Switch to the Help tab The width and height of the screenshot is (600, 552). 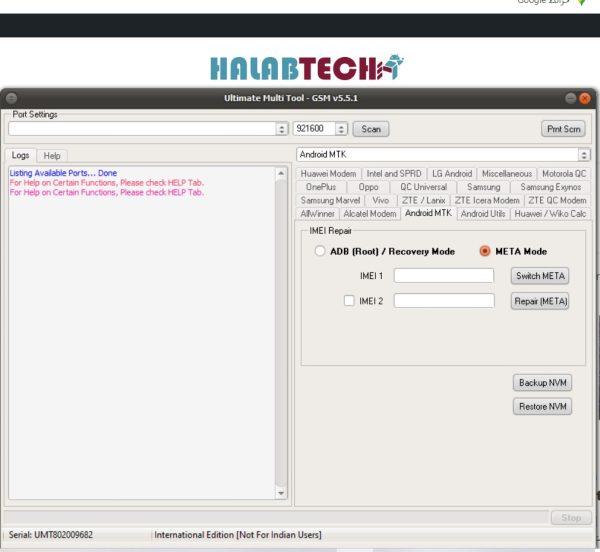pyautogui.click(x=52, y=156)
